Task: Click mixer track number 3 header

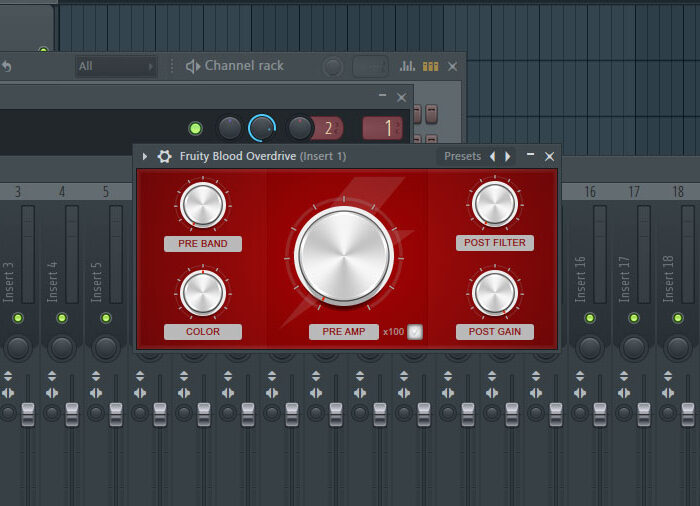Action: (x=18, y=192)
